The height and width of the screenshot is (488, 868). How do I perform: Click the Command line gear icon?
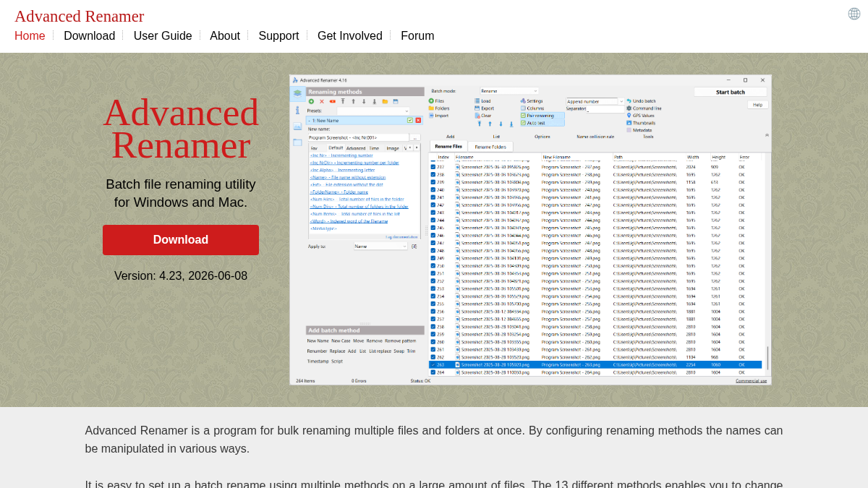[x=629, y=108]
